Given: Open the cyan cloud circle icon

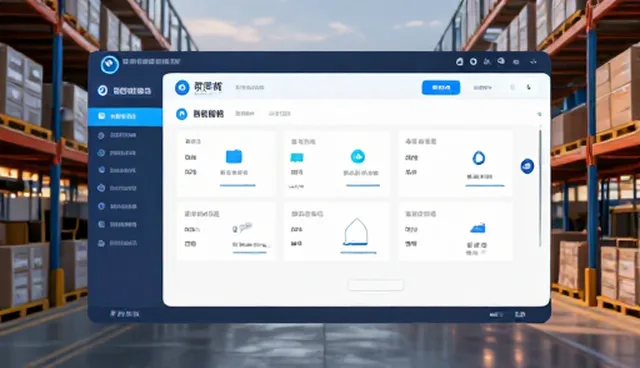Looking at the screenshot, I should point(358,156).
